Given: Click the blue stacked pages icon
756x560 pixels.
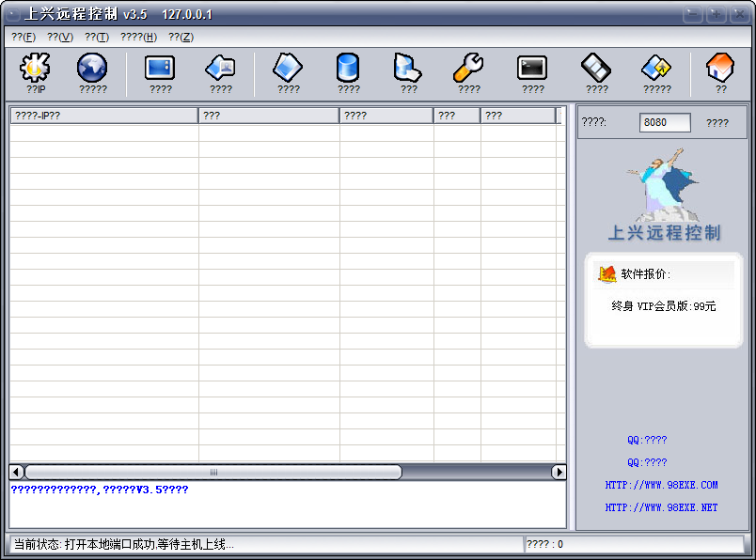Looking at the screenshot, I should tap(408, 70).
